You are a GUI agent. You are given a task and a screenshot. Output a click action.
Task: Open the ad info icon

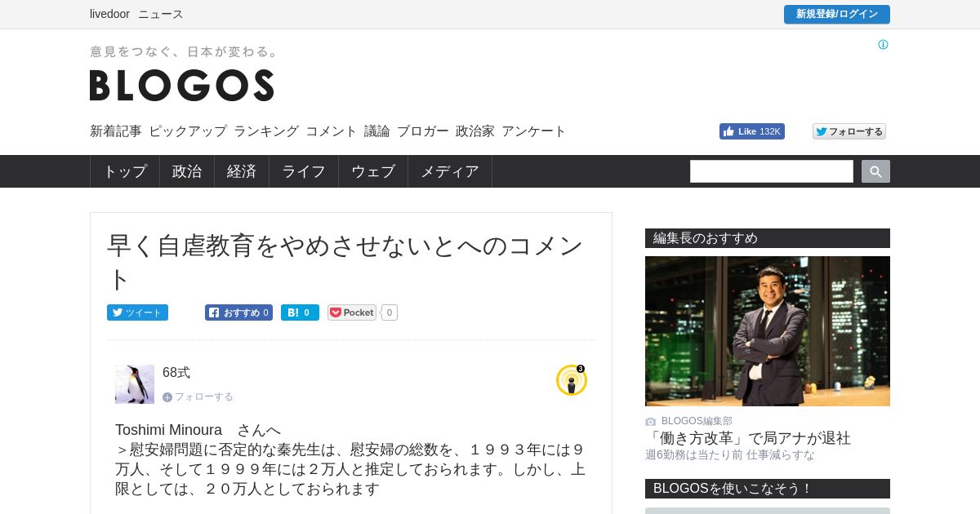coord(883,45)
